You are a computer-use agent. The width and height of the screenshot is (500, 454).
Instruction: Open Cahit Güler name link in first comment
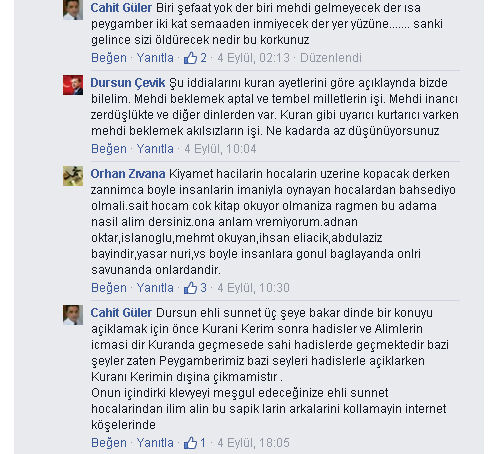tap(121, 8)
